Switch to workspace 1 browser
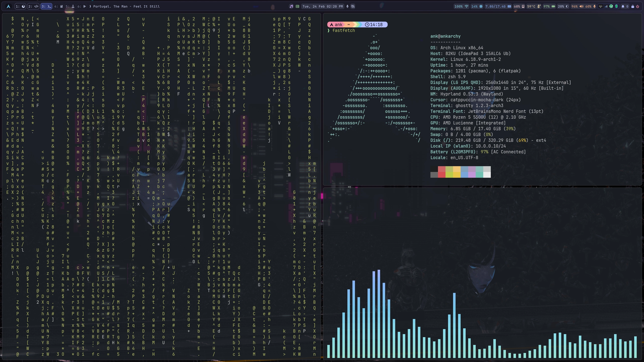 20,7
